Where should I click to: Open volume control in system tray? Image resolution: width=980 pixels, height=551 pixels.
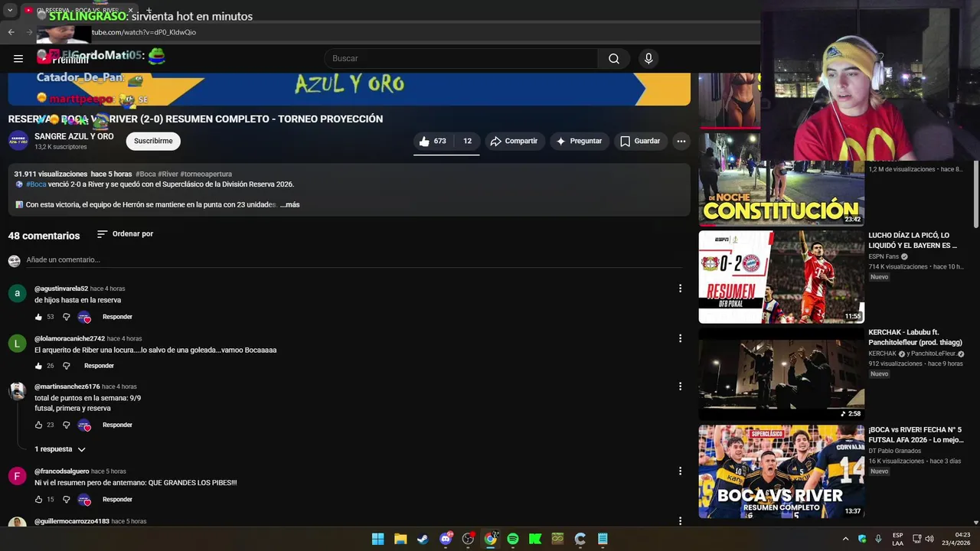(x=929, y=539)
